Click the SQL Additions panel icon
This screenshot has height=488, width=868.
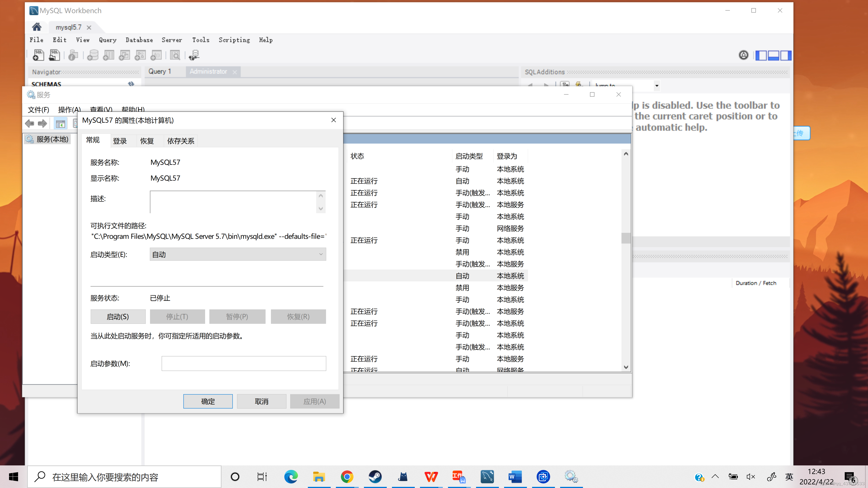click(786, 55)
